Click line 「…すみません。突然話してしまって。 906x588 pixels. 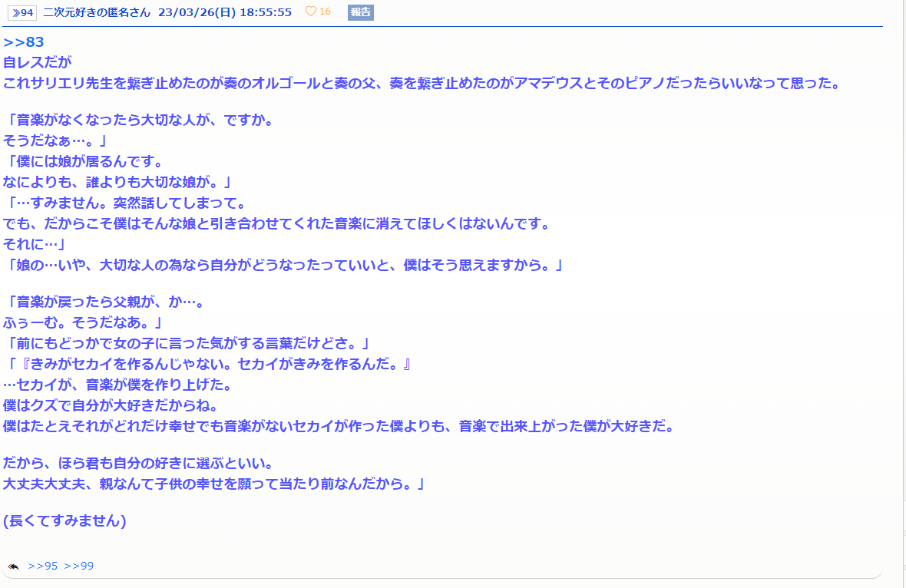coord(125,203)
